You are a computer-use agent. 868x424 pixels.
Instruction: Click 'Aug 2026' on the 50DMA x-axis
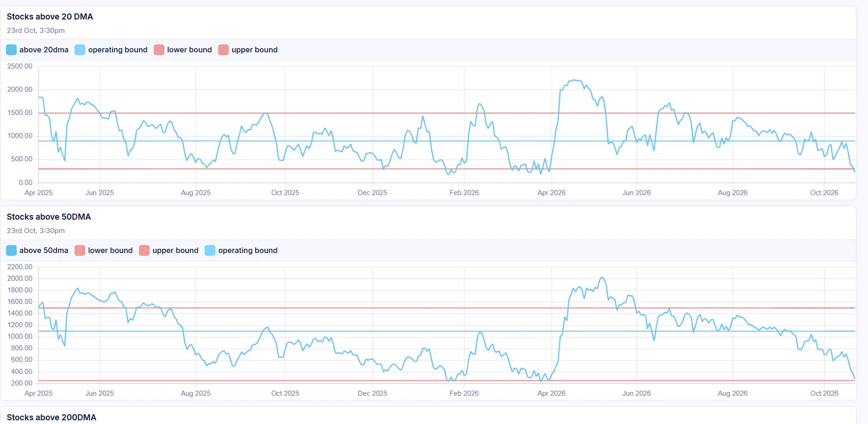732,393
